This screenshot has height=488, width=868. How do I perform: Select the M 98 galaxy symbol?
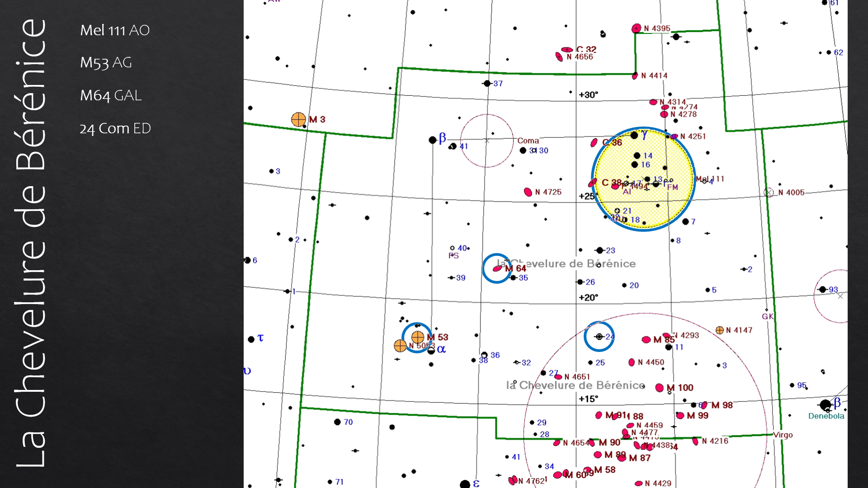tap(704, 405)
